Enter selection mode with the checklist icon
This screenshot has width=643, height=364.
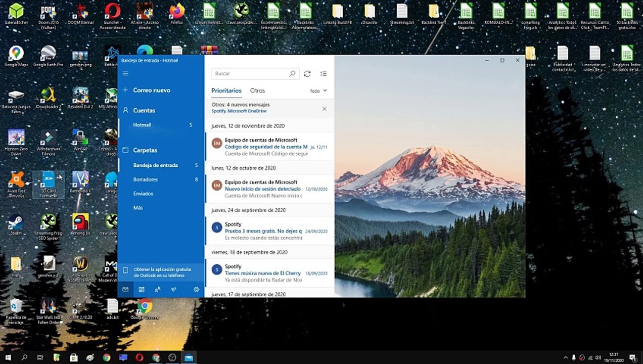(324, 74)
